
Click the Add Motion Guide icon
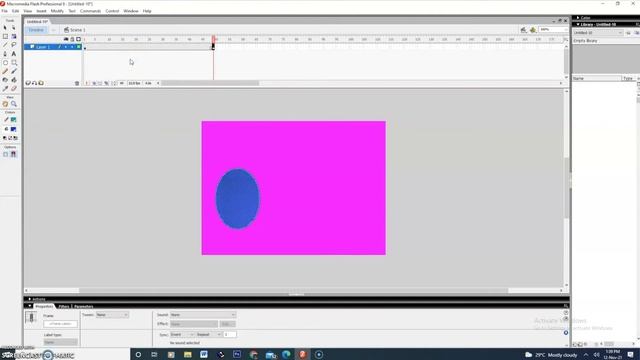click(x=35, y=83)
